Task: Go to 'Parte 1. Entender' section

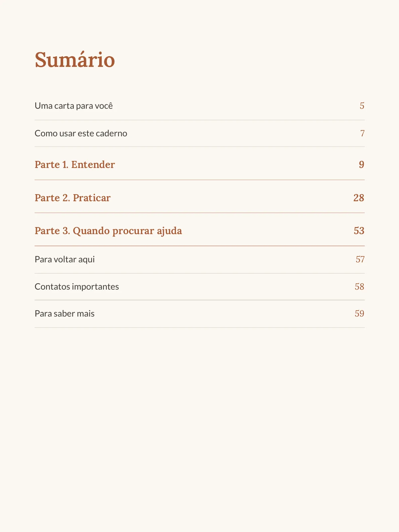Action: 199,165
